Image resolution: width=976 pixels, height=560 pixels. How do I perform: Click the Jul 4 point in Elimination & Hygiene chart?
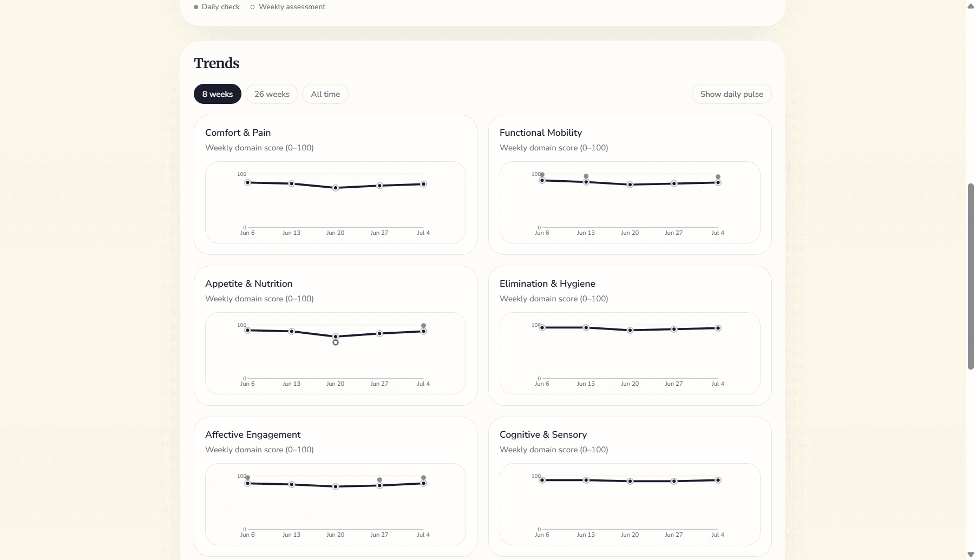coord(718,328)
